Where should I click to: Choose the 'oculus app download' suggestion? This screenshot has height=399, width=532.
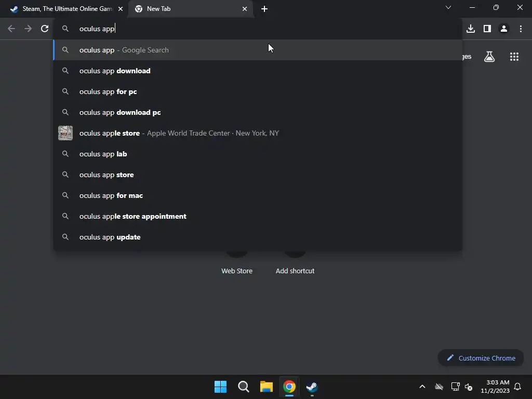point(258,71)
